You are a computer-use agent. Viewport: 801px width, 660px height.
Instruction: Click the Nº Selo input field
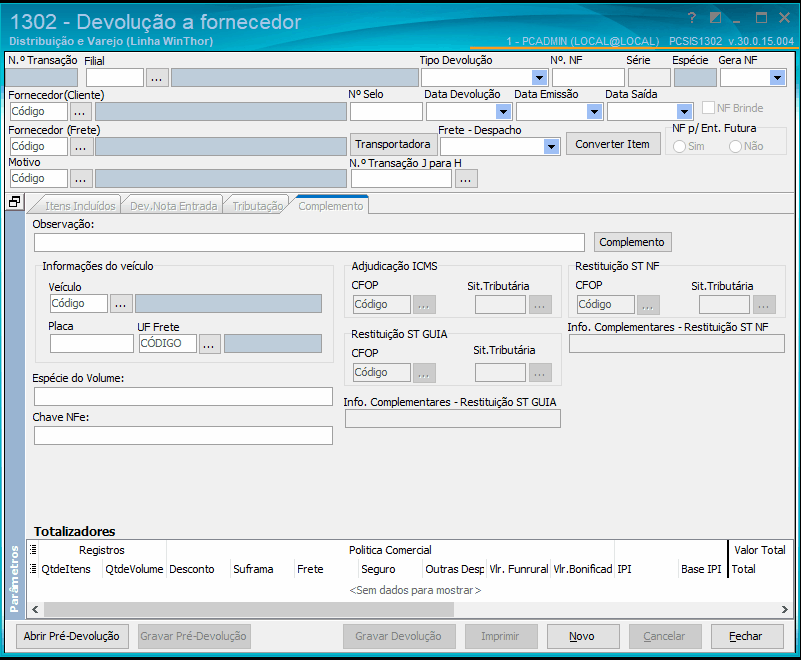click(x=386, y=112)
